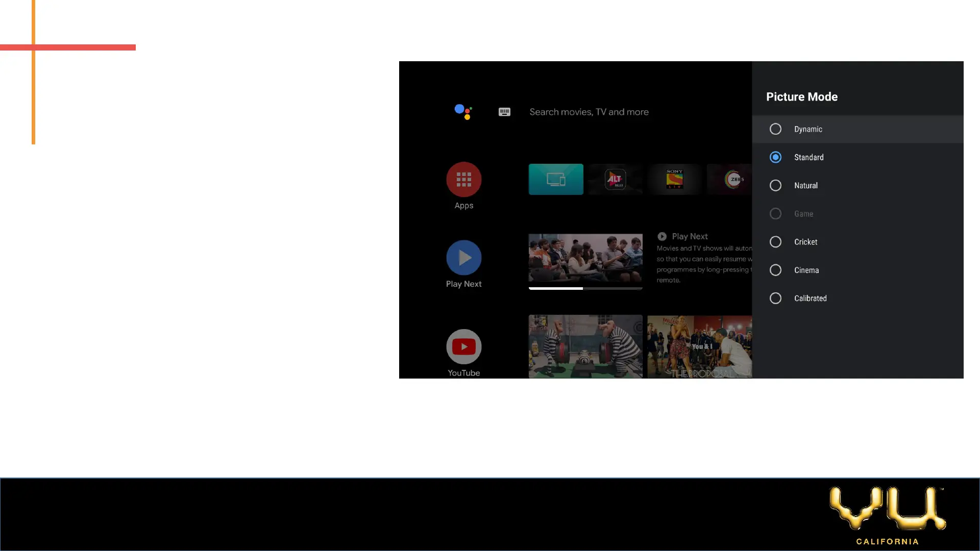Open the Sony LIV app tile
The width and height of the screenshot is (980, 551).
tap(674, 179)
